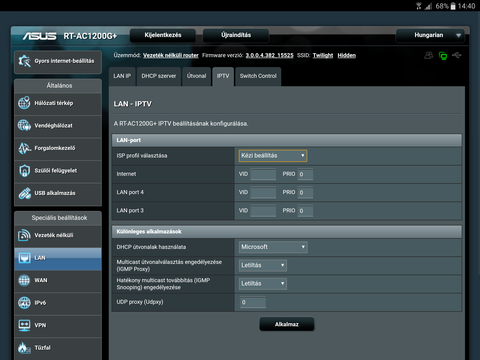Click the connected clients status icon
Screen dimensions: 480x360
point(428,55)
